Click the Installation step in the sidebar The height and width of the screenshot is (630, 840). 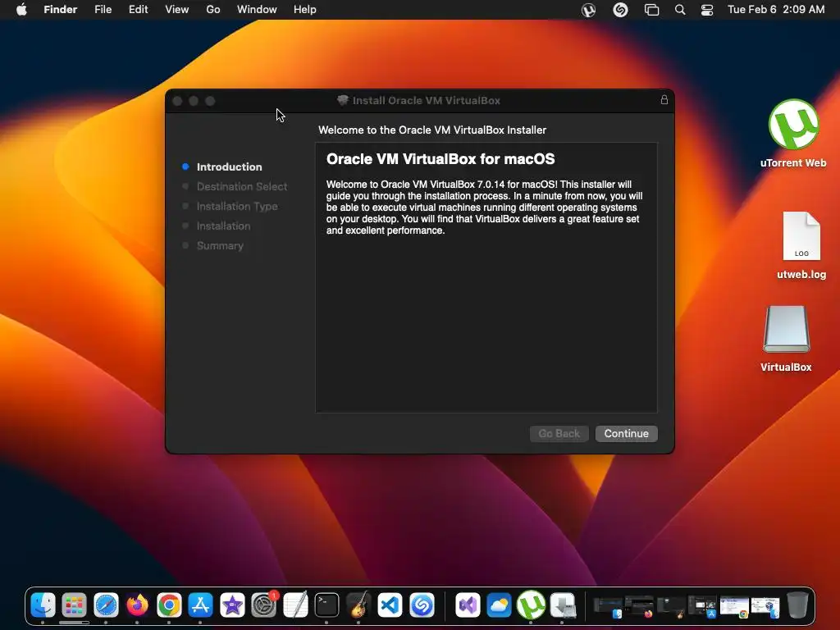[x=223, y=226]
